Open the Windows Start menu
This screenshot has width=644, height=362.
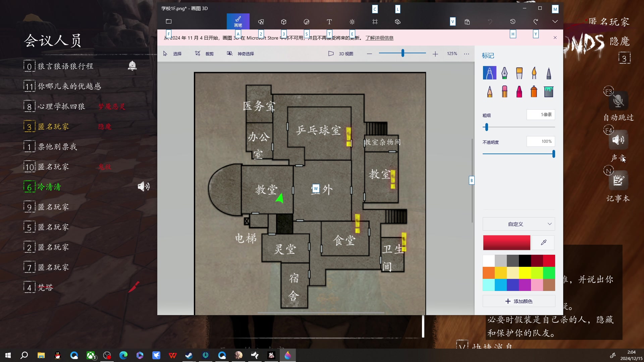[8, 355]
